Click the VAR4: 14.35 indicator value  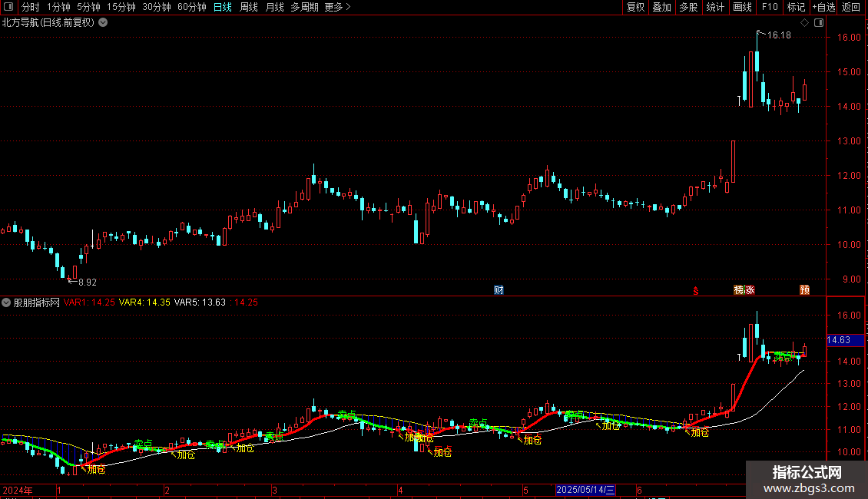(144, 302)
